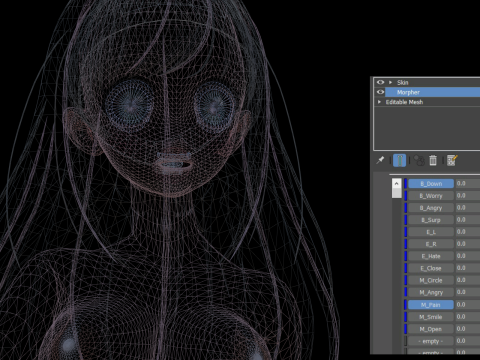Screen dimensions: 480x360
Task: Pick the M_Angry morph channel
Action: pyautogui.click(x=431, y=292)
